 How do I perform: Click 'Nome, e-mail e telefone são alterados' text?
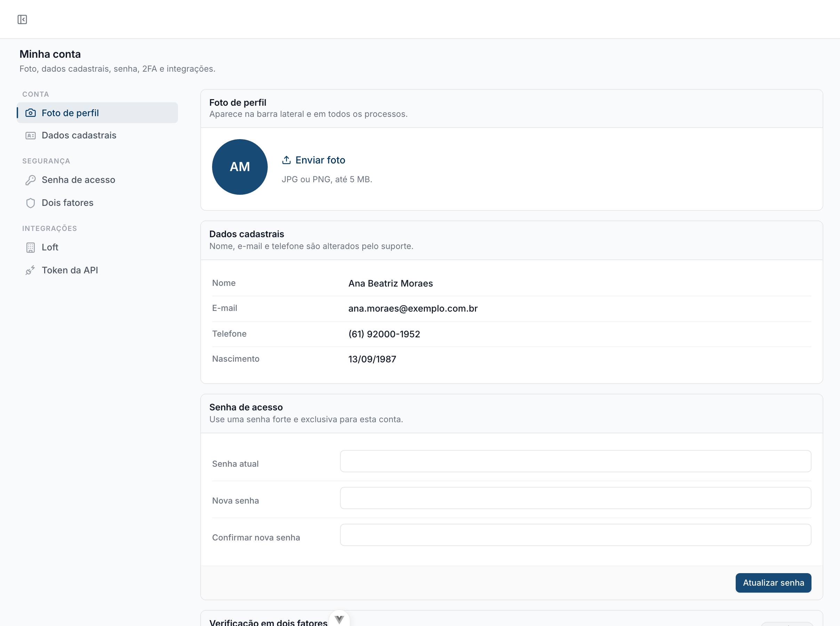tap(311, 246)
